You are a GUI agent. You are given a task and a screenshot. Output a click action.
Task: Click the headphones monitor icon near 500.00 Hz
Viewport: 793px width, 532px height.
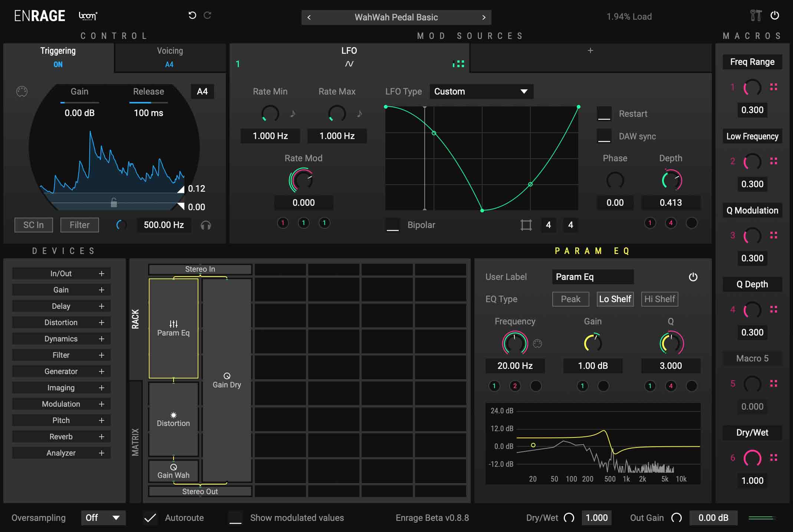point(207,225)
